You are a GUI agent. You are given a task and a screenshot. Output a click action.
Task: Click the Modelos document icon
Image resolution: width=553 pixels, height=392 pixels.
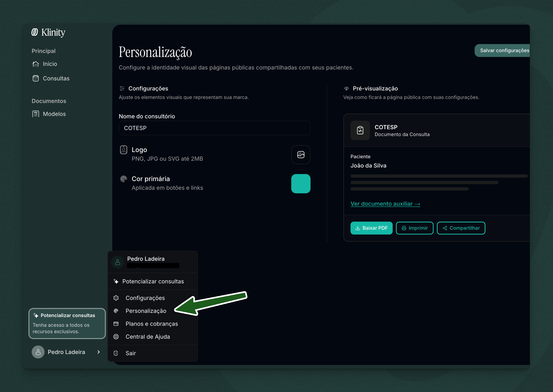point(35,114)
